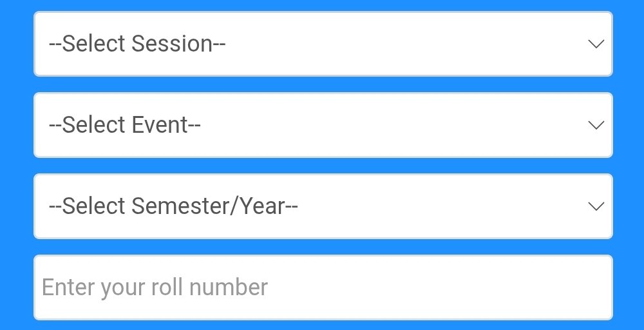This screenshot has height=330, width=644.
Task: Choose a session from the first combo box
Action: [323, 44]
